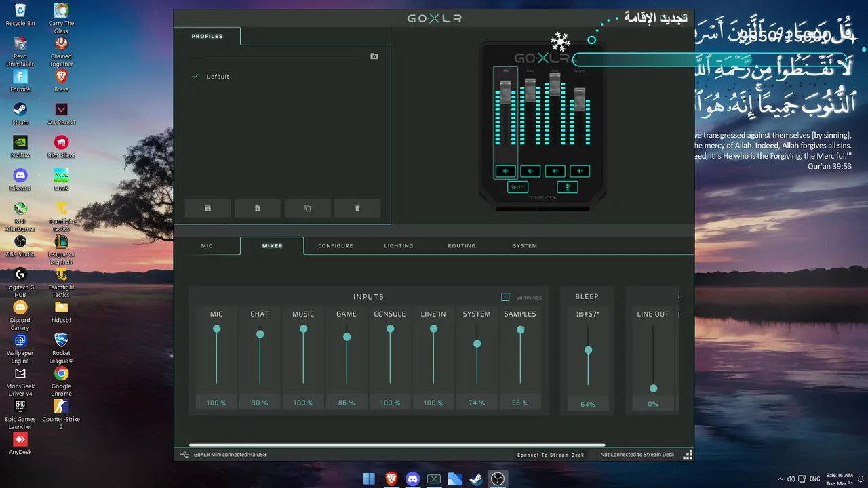Switch to the LIGHTING tab

[399, 246]
